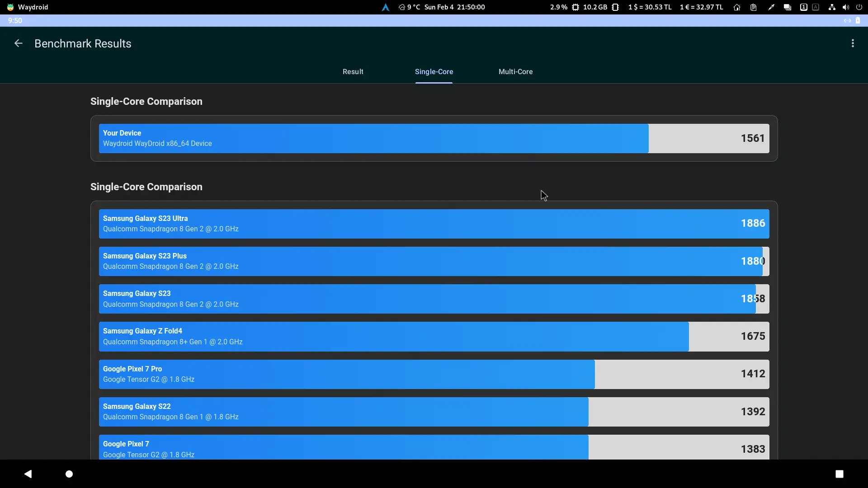Click the 9:50 Android status bar clock
This screenshot has height=488, width=868.
pos(15,20)
